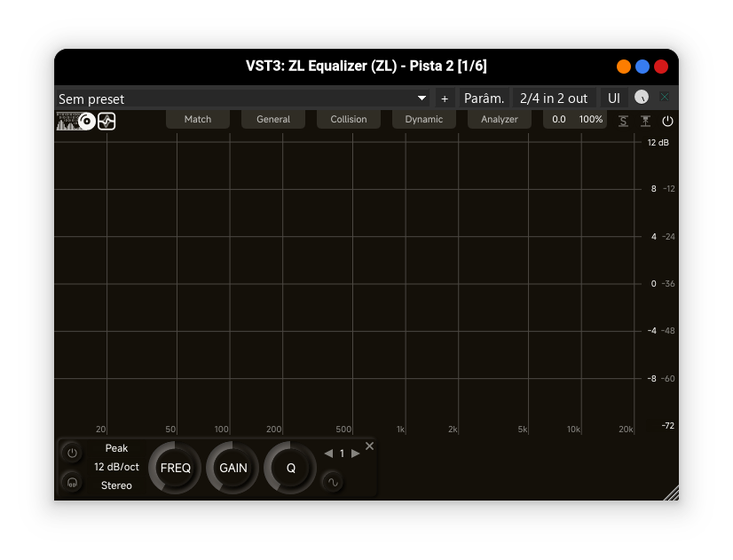Open the Collision tab
Screen dimensions: 733x560
coord(348,118)
